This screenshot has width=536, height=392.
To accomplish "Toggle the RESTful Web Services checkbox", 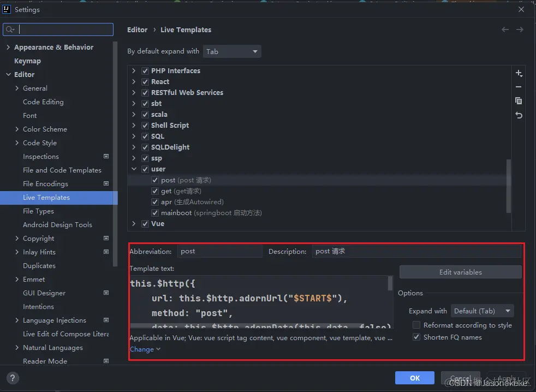I will 145,93.
